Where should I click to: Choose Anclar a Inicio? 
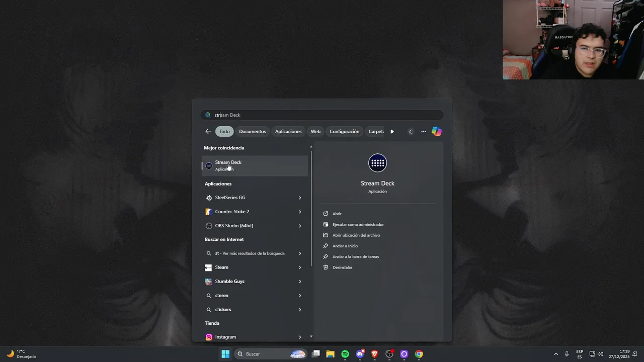pos(345,246)
